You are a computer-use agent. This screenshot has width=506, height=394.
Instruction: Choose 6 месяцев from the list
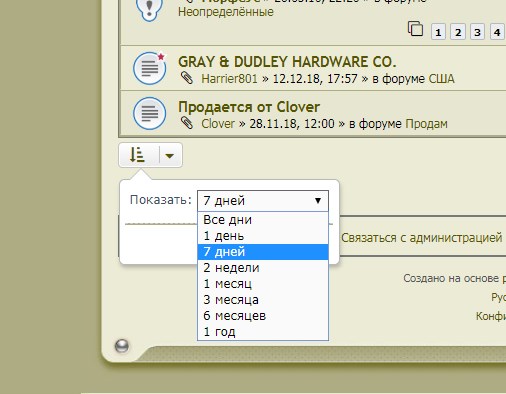pos(263,316)
